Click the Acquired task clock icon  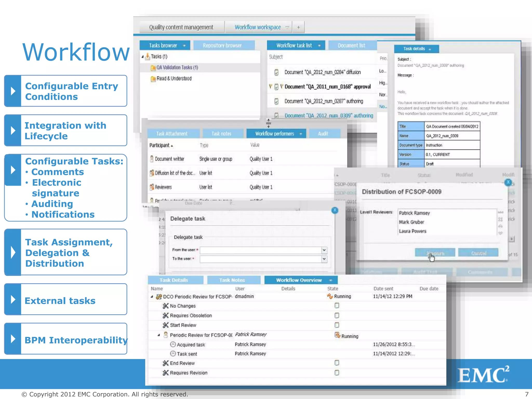point(173,344)
